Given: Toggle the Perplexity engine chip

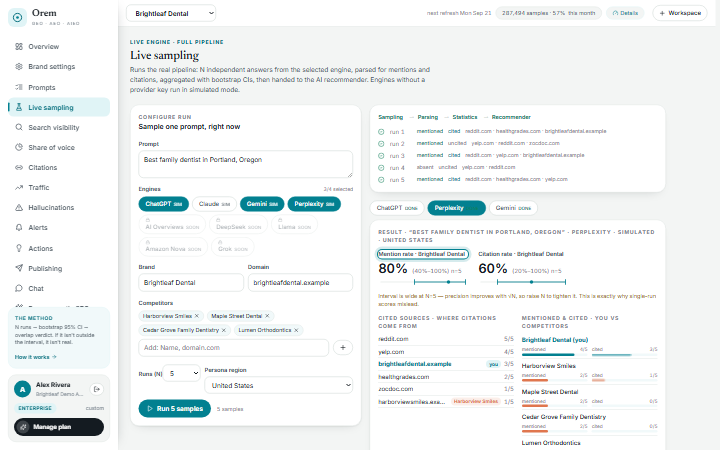Looking at the screenshot, I should point(314,204).
